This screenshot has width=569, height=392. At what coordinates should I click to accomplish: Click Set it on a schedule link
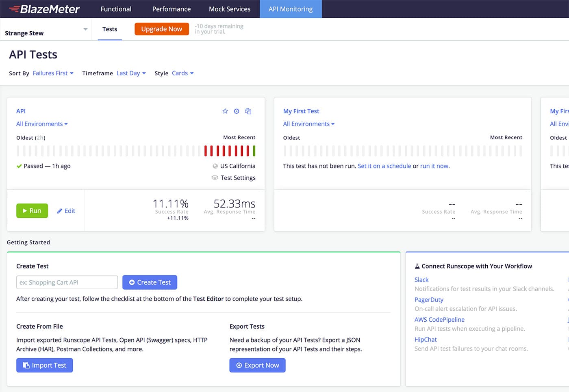point(384,166)
